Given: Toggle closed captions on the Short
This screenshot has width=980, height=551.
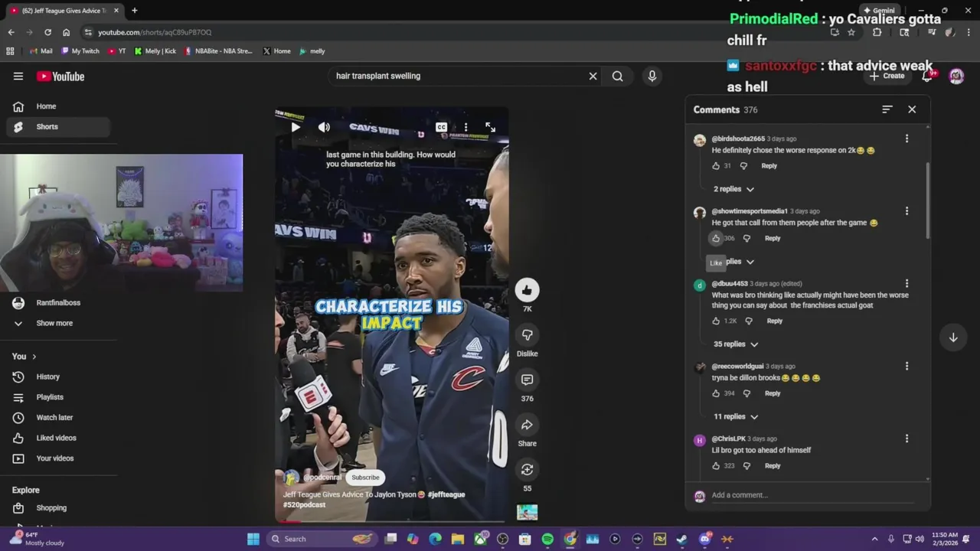Looking at the screenshot, I should click(x=441, y=127).
